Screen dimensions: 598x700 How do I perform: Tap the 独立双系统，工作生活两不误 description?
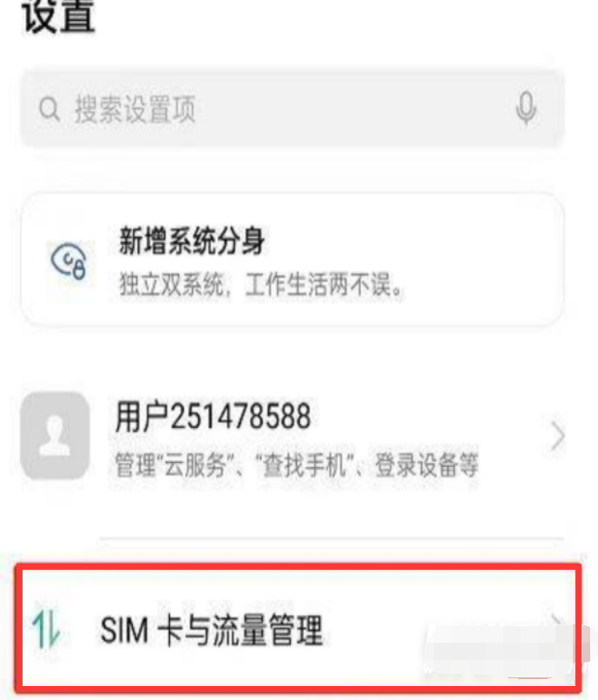point(261,285)
